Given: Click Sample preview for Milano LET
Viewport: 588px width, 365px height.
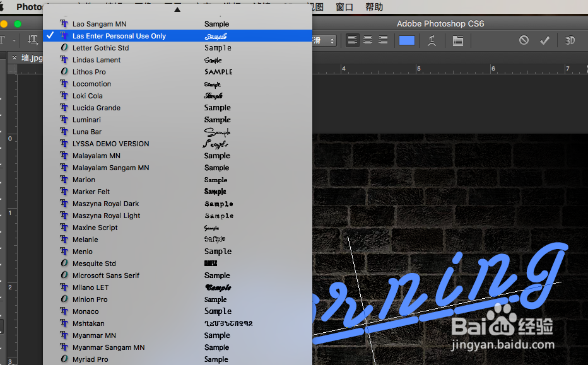Looking at the screenshot, I should pos(218,287).
